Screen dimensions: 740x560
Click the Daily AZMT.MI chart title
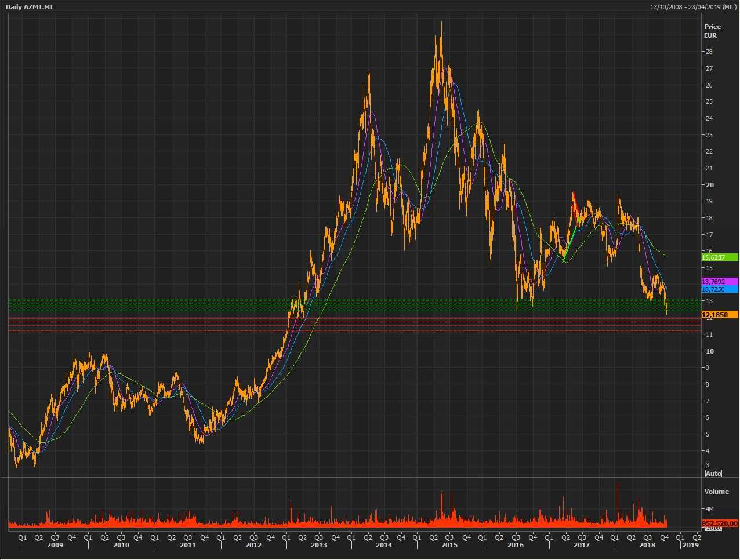[x=29, y=7]
